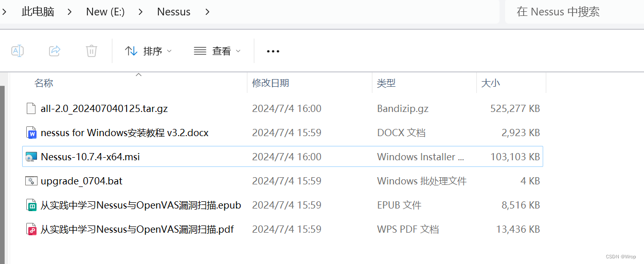Click the Windows 批处理文件 type cell

(x=422, y=181)
